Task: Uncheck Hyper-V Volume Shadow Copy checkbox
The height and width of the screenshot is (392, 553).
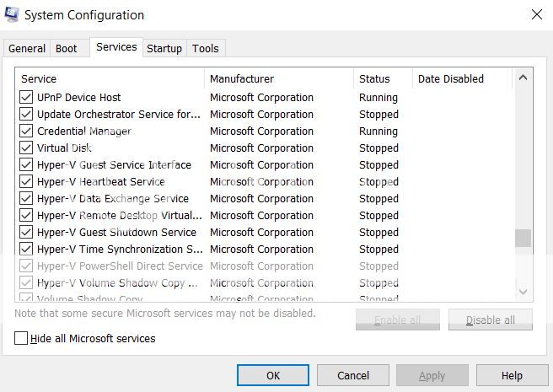Action: point(26,283)
